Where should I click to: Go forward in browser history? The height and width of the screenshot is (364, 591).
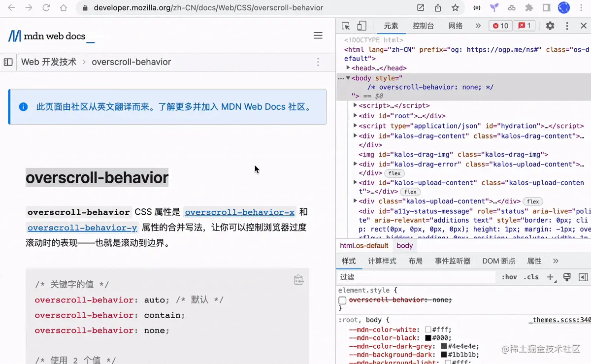[x=29, y=8]
